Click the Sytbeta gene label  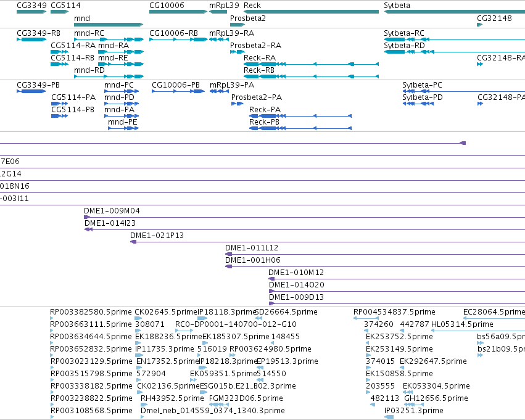point(397,6)
